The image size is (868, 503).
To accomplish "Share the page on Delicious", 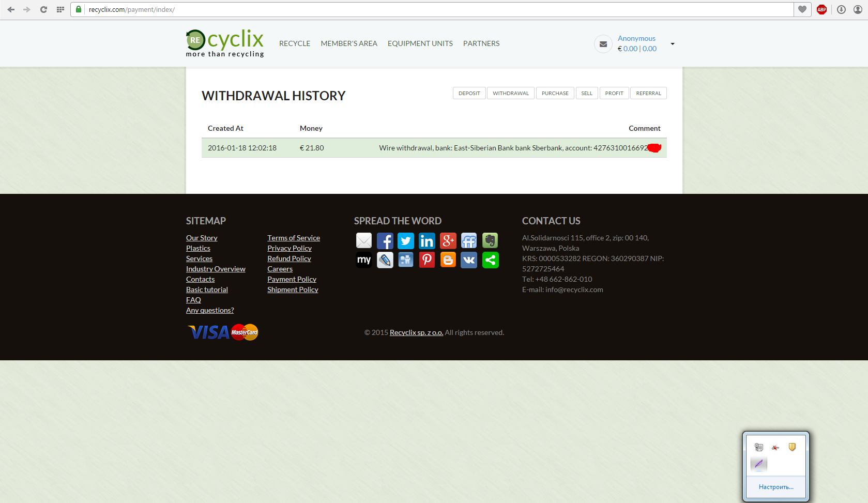I will [406, 260].
